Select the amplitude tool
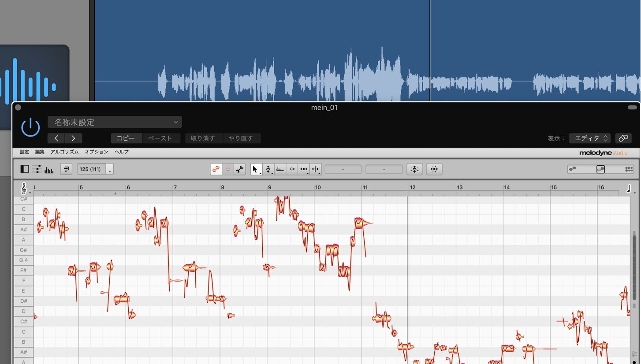This screenshot has height=364, width=641. (x=292, y=169)
